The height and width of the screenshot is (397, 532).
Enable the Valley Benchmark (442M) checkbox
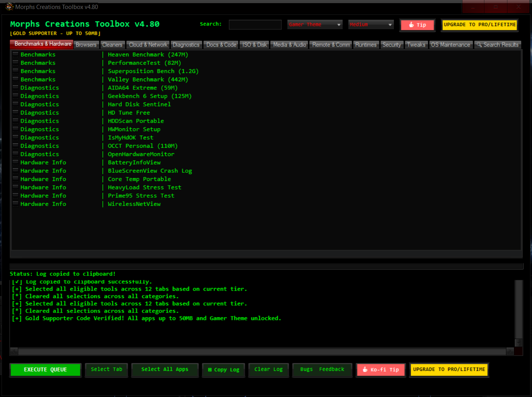coord(16,79)
